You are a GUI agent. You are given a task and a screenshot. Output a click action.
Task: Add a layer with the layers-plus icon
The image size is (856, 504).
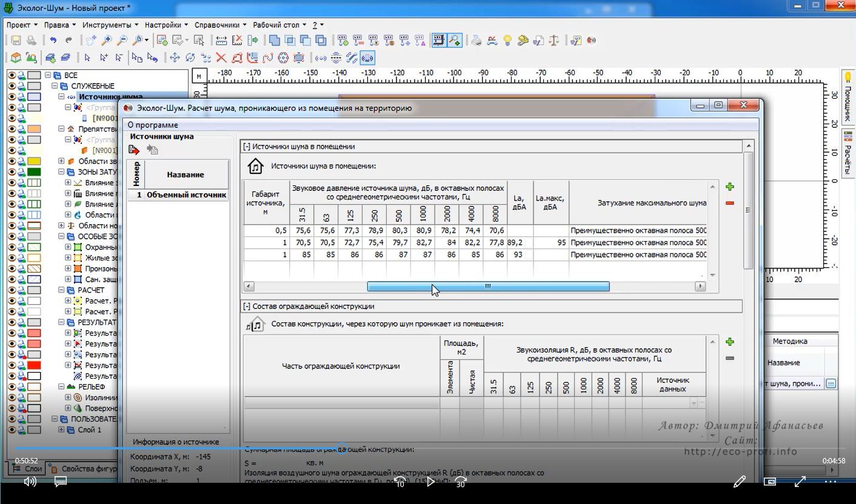tap(51, 58)
